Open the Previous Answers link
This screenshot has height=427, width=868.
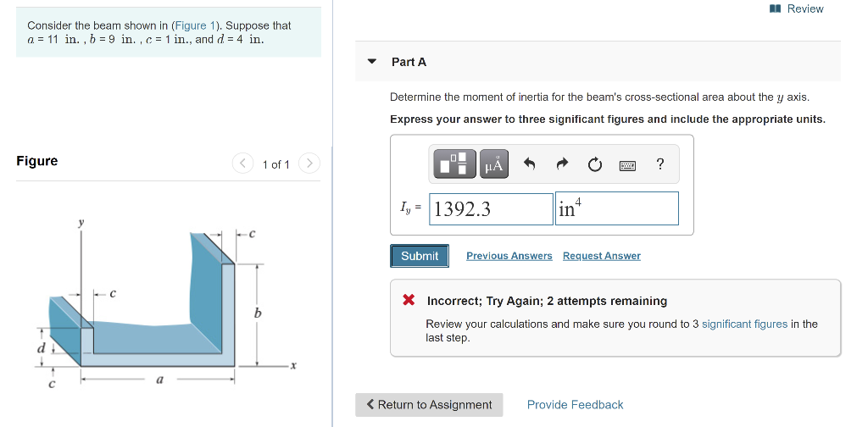coord(509,256)
